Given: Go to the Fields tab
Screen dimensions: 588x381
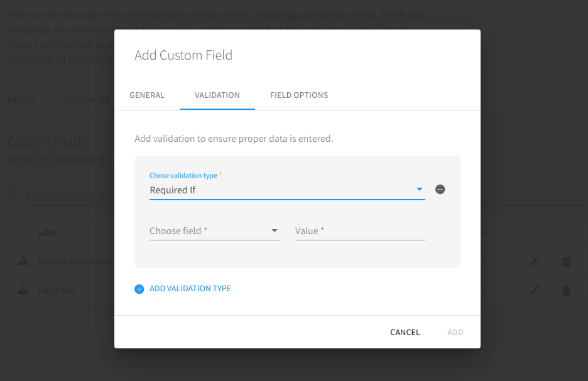Looking at the screenshot, I should pos(21,100).
